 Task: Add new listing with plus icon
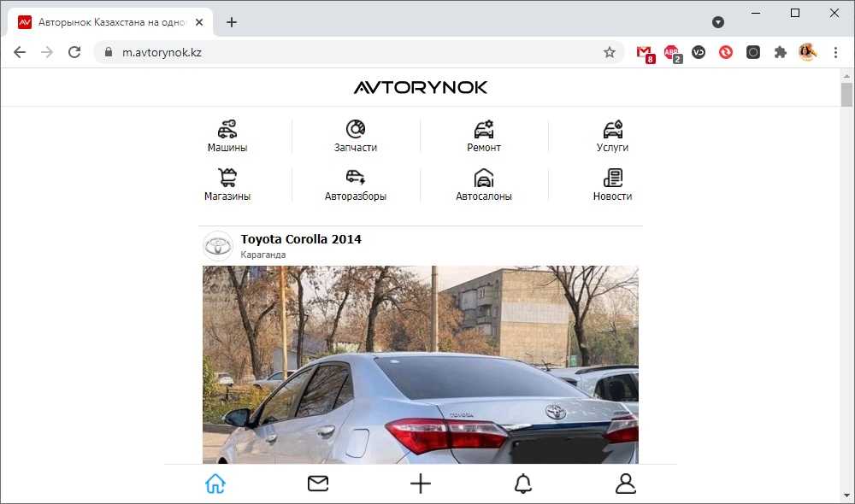pos(421,484)
